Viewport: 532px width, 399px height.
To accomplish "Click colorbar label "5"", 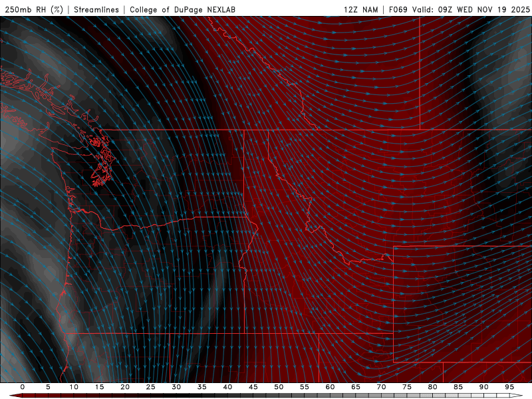I will coord(48,387).
